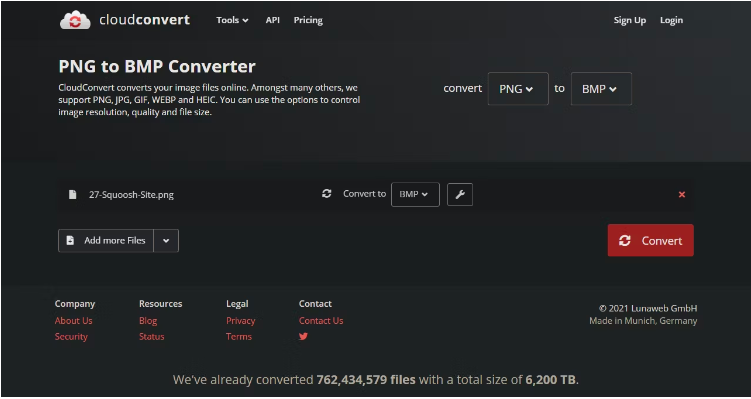This screenshot has height=399, width=751.
Task: Expand the file row's Convert to BMP dropdown
Action: pos(415,194)
